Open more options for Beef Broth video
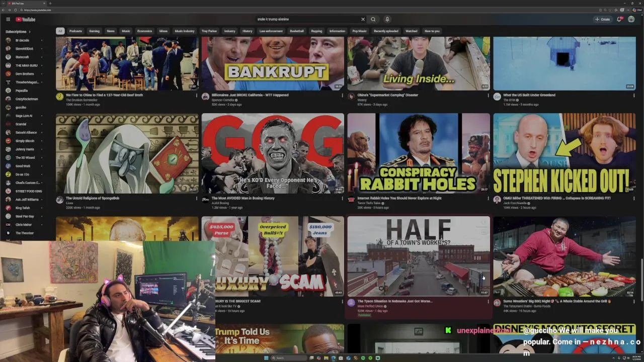The image size is (644, 362). (x=196, y=95)
